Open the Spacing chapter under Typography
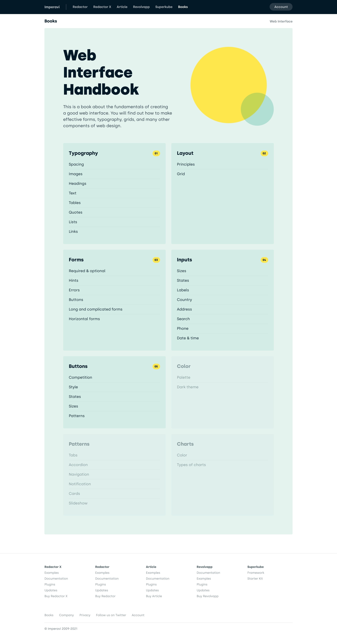Image resolution: width=337 pixels, height=644 pixels. click(x=76, y=164)
